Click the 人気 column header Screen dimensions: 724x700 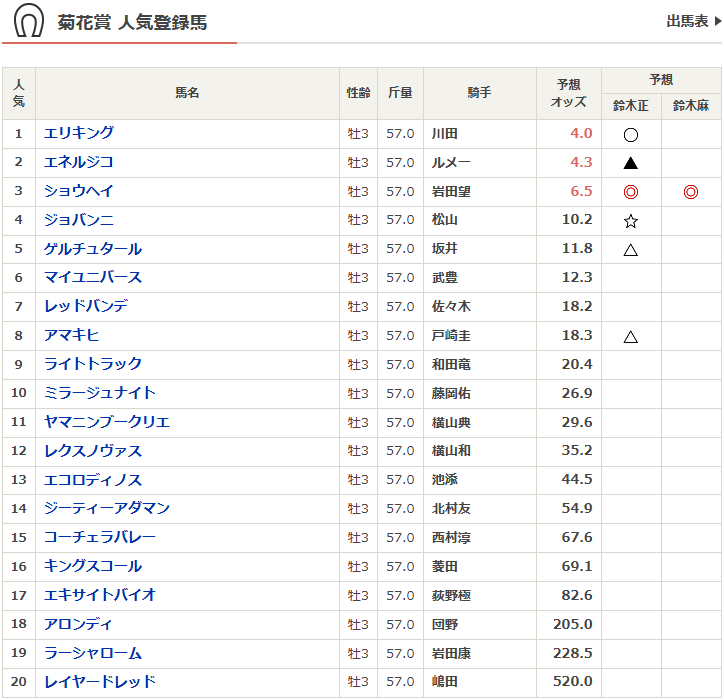[x=19, y=94]
